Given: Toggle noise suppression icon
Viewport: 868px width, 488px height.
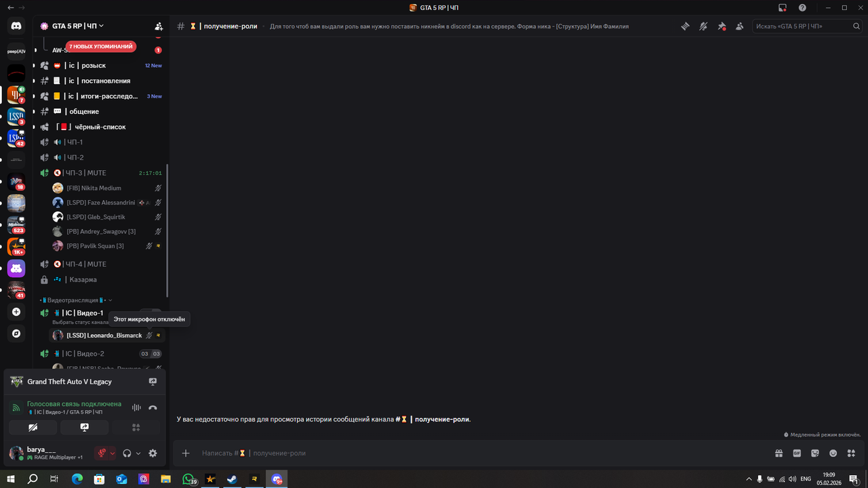Looking at the screenshot, I should point(136,408).
